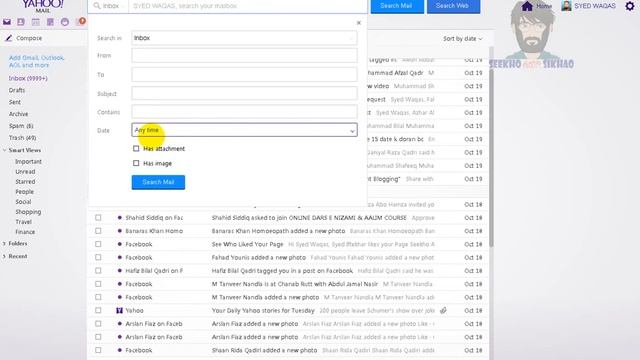Focus the Contains input field
Image resolution: width=640 pixels, height=360 pixels.
tap(244, 112)
